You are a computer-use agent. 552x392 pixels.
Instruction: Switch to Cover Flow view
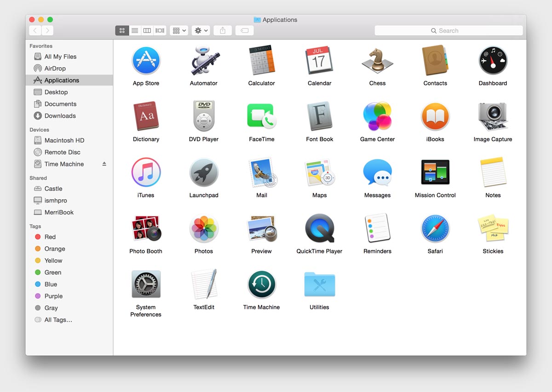160,30
